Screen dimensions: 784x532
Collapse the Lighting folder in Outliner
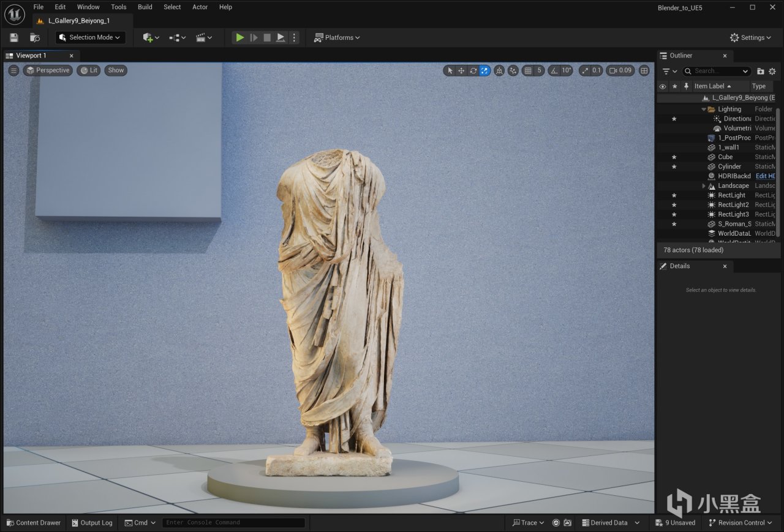(x=704, y=109)
